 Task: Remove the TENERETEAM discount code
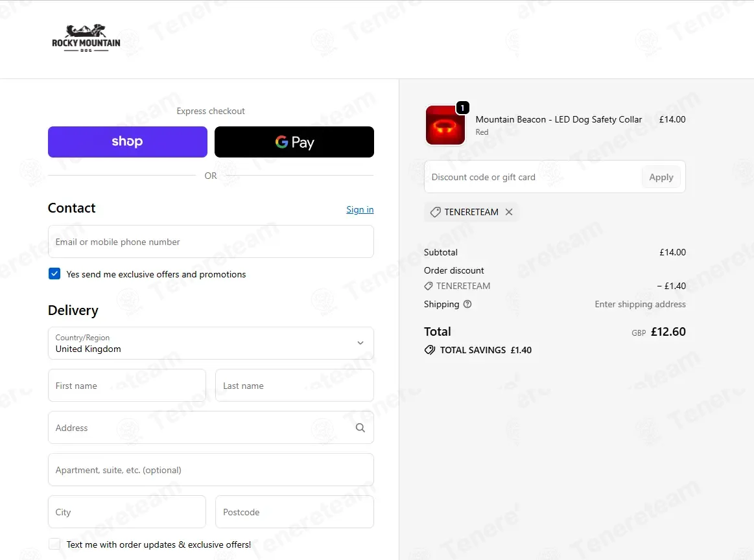click(509, 212)
